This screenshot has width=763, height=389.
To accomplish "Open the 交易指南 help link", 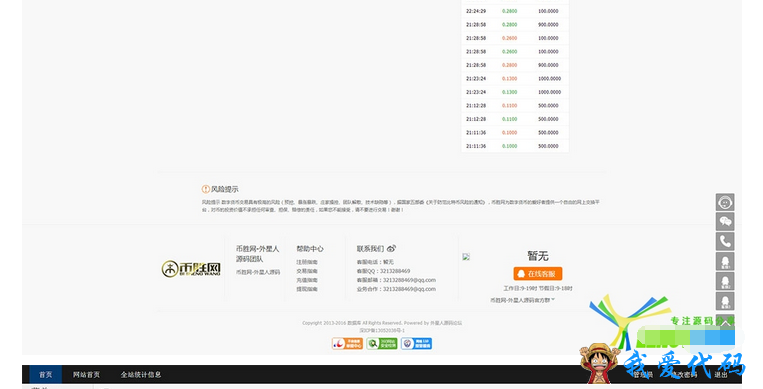I will (307, 271).
